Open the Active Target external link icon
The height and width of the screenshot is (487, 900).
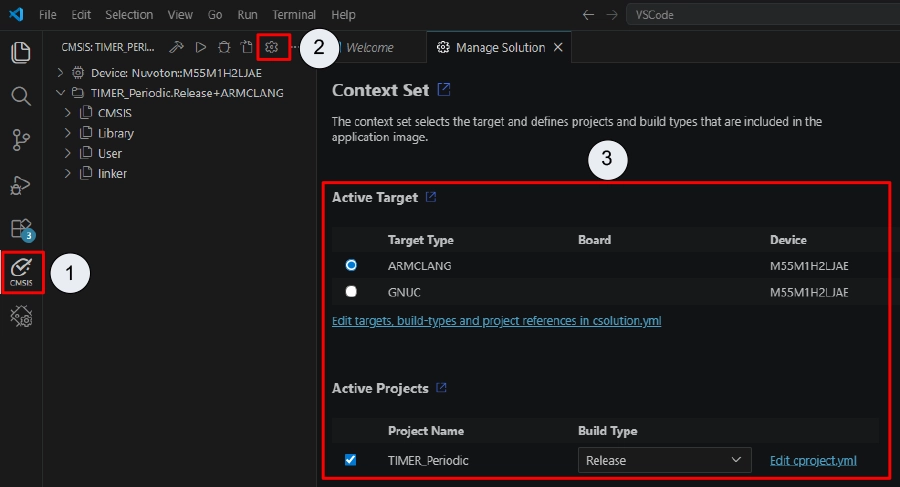click(430, 197)
